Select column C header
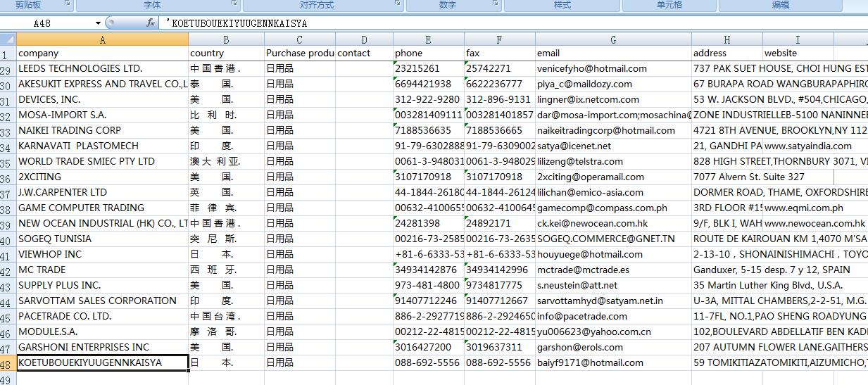868x385 pixels. (x=299, y=40)
